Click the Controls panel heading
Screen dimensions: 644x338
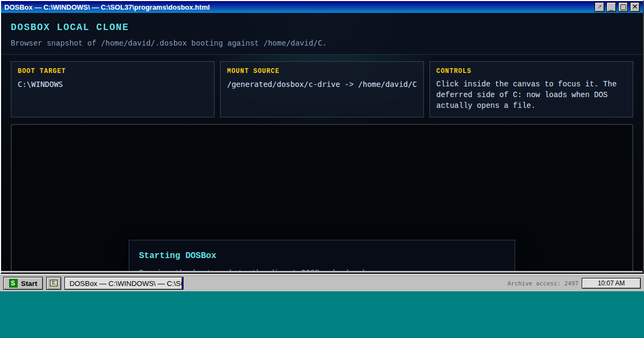(453, 71)
